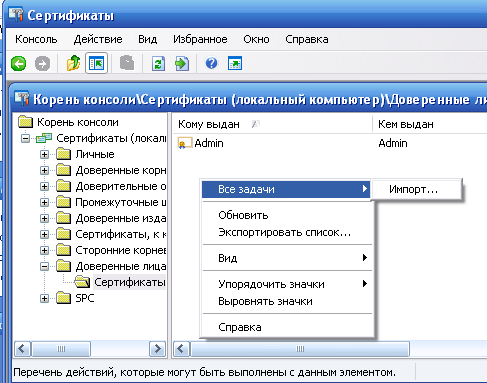487x383 pixels.
Task: Click the Up one level folder icon
Action: [73, 63]
